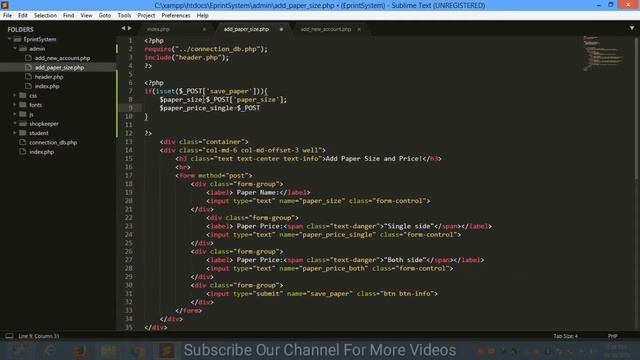Click the Firefox taskbar icon
This screenshot has height=360, width=640.
pyautogui.click(x=80, y=350)
